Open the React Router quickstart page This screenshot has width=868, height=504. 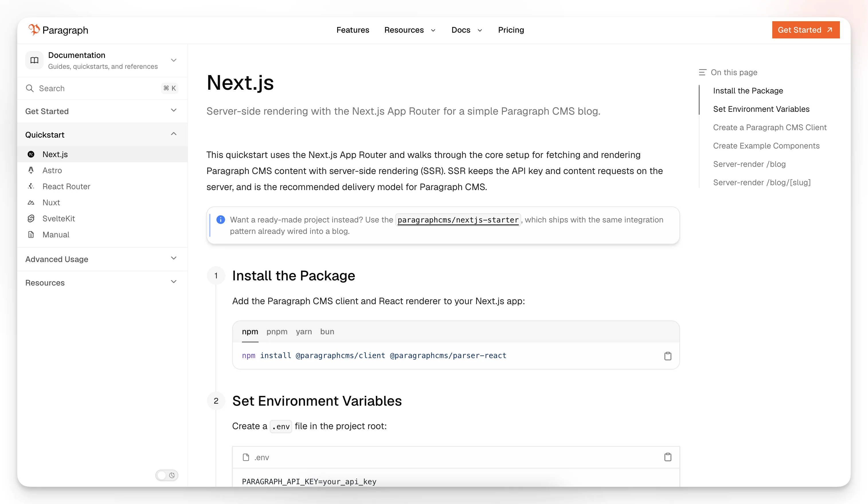(x=102, y=186)
